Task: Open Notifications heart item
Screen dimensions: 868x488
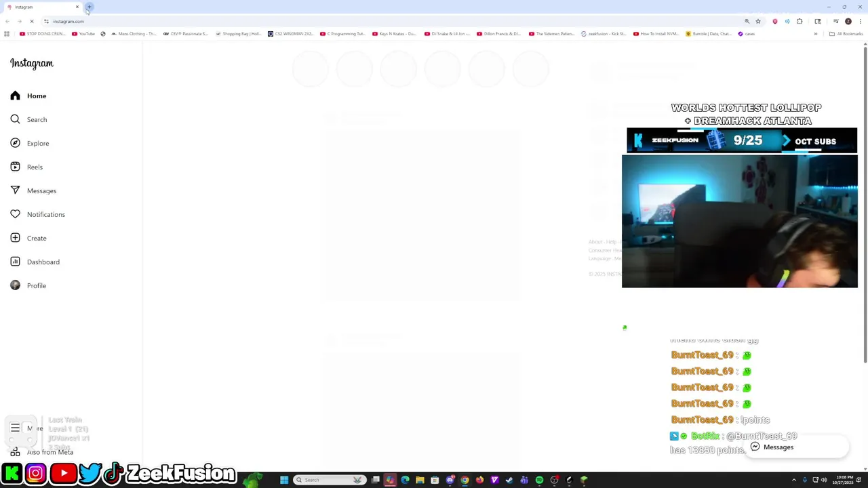Action: (37, 214)
